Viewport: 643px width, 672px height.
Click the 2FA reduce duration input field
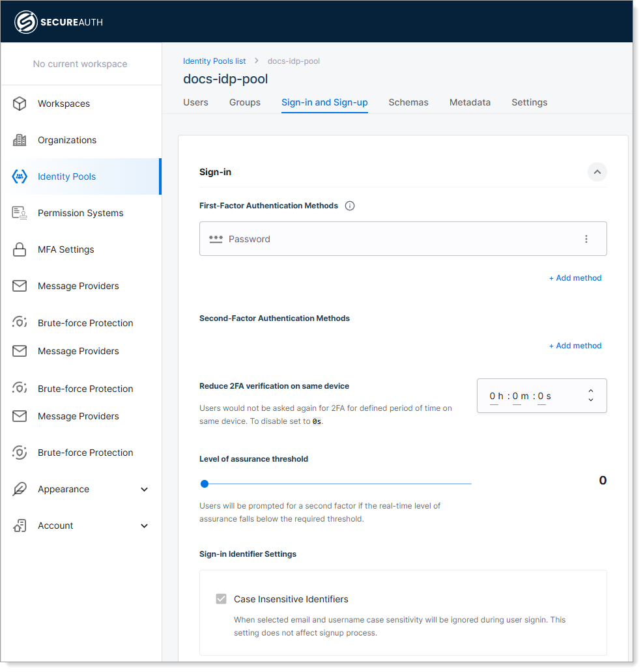coord(542,395)
